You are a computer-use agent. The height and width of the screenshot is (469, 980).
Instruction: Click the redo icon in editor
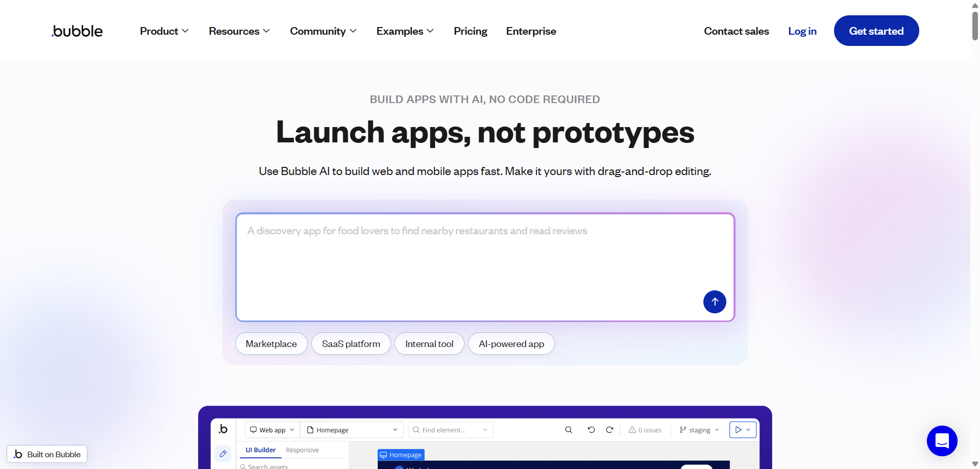[609, 430]
